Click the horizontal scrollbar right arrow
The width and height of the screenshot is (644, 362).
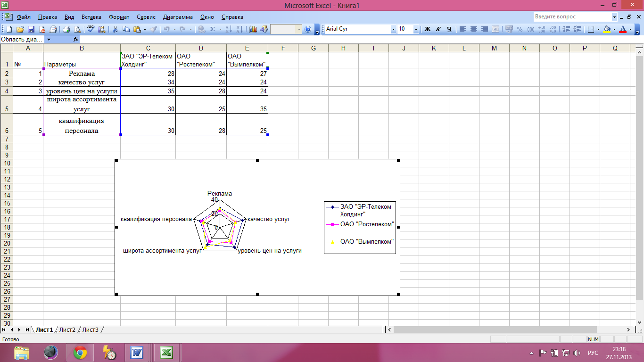click(628, 329)
